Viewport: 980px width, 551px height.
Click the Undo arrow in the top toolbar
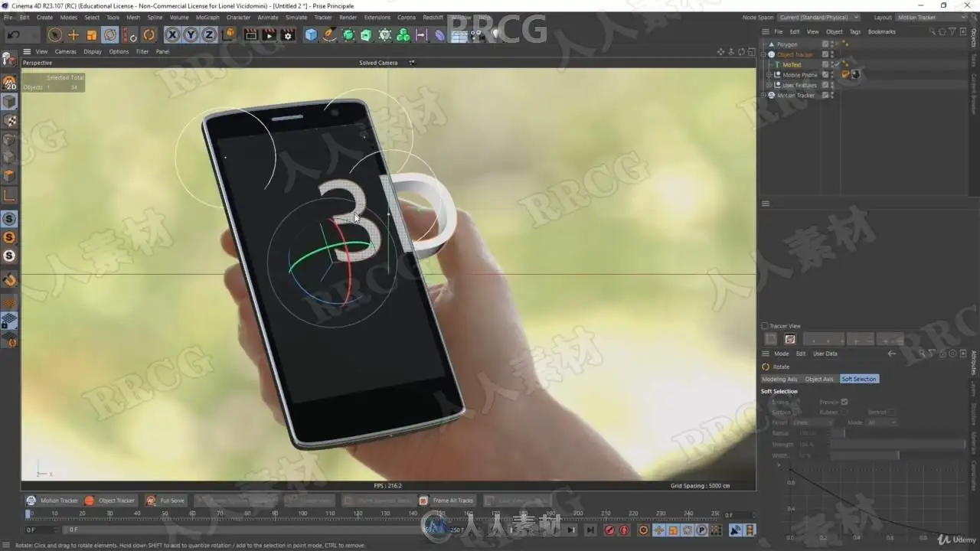pos(13,35)
